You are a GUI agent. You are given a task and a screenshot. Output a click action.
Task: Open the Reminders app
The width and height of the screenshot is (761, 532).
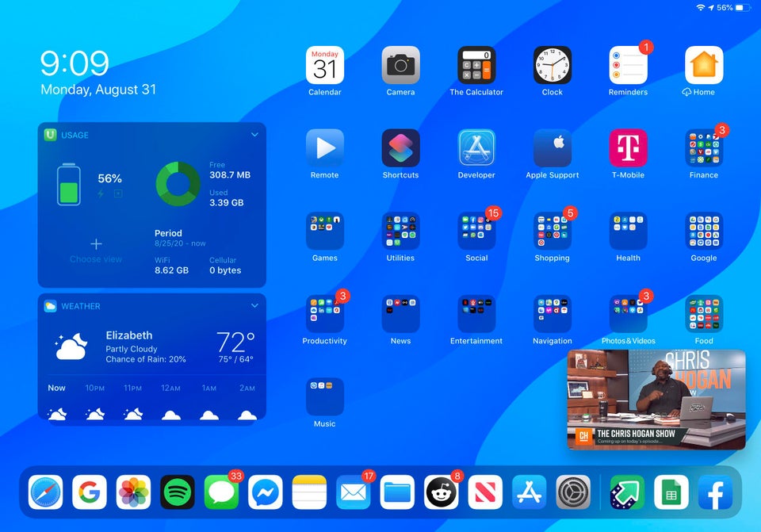(628, 65)
